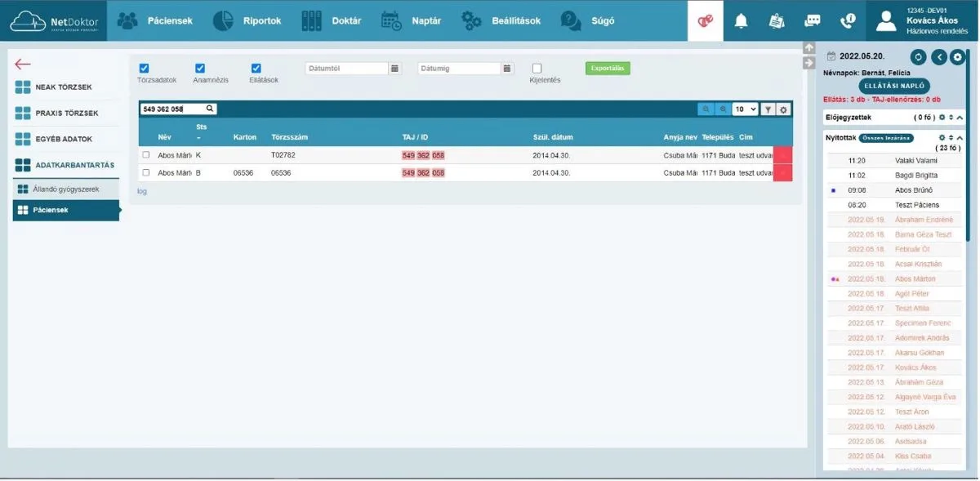Select patient Bagdi Brigitta
The image size is (980, 481).
(893, 176)
